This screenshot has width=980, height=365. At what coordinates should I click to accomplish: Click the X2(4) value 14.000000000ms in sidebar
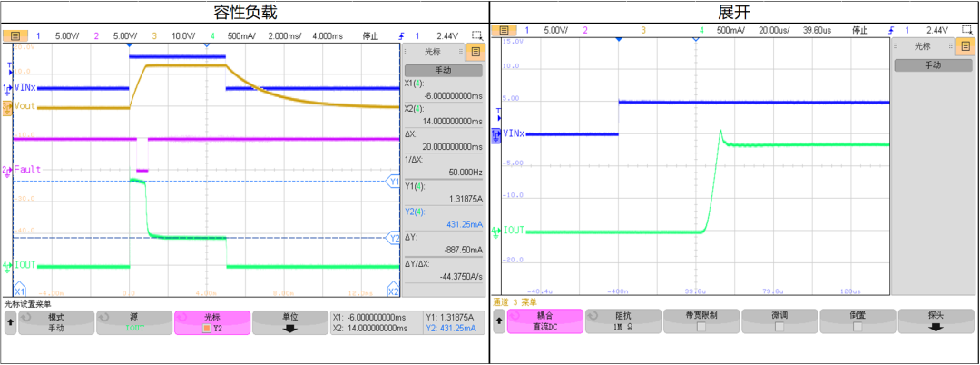click(x=453, y=121)
